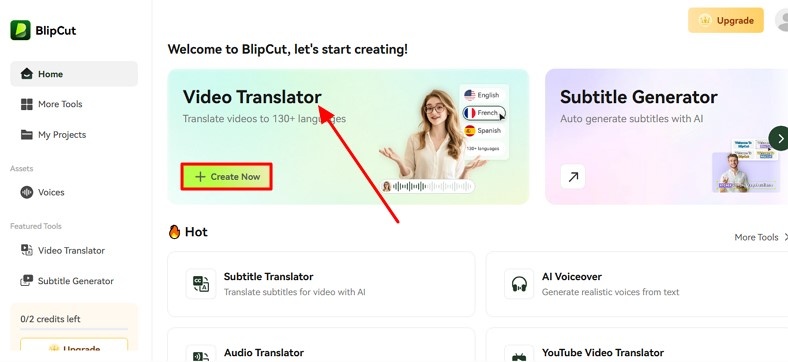788x362 pixels.
Task: Click the More Tools link beside Hot
Action: click(761, 237)
